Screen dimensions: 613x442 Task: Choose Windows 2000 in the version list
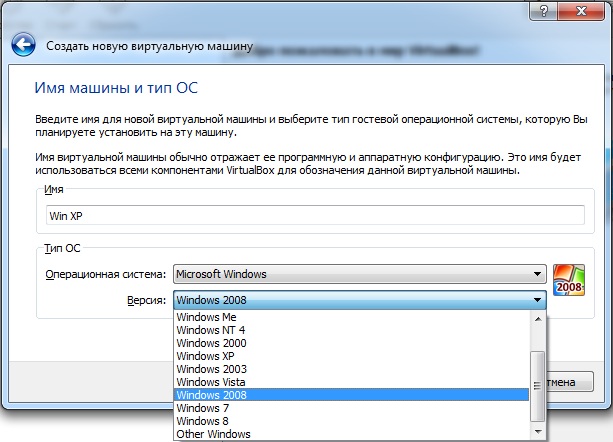tap(351, 343)
